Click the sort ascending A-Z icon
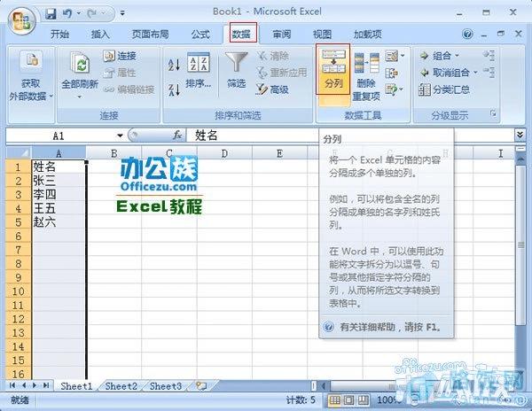The image size is (532, 411). click(174, 65)
